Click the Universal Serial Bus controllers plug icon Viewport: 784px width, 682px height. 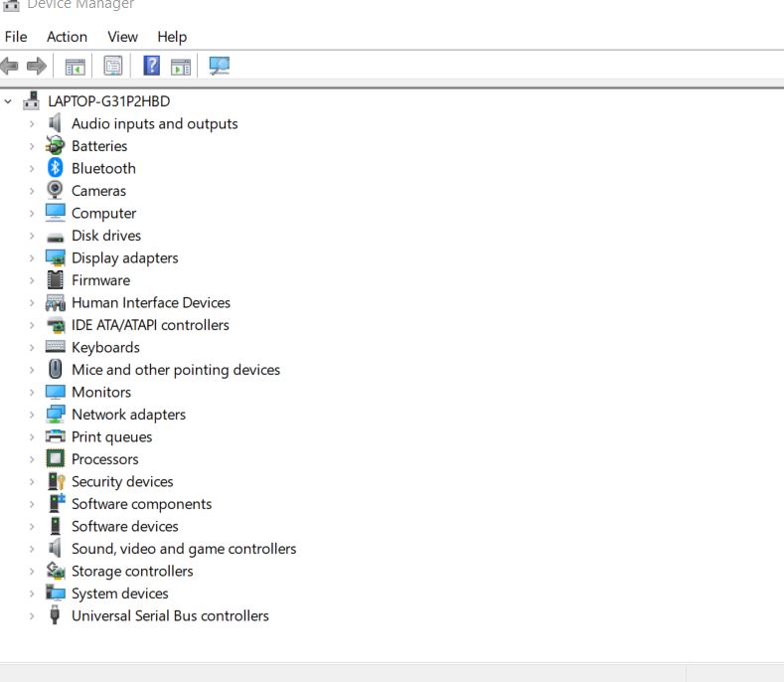(55, 615)
